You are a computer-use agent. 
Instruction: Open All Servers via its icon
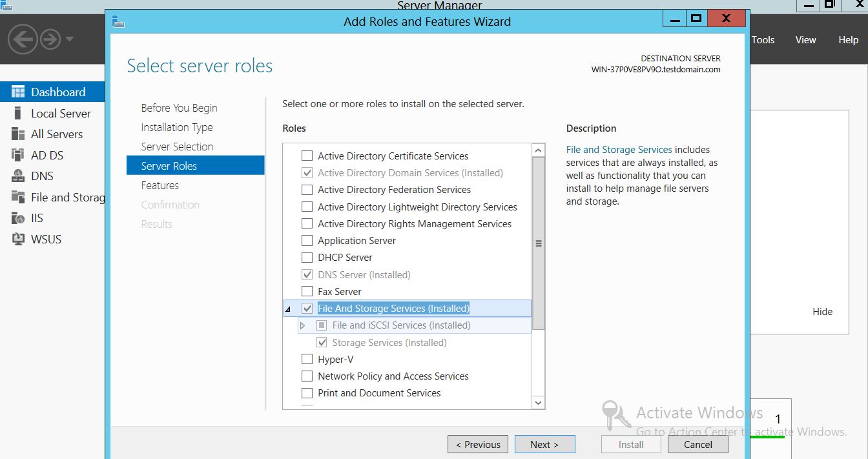pos(18,134)
